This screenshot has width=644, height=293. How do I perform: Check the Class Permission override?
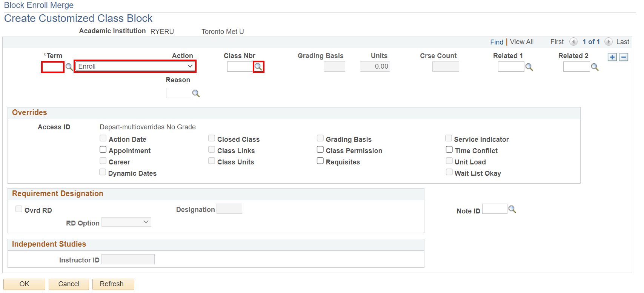coord(320,150)
